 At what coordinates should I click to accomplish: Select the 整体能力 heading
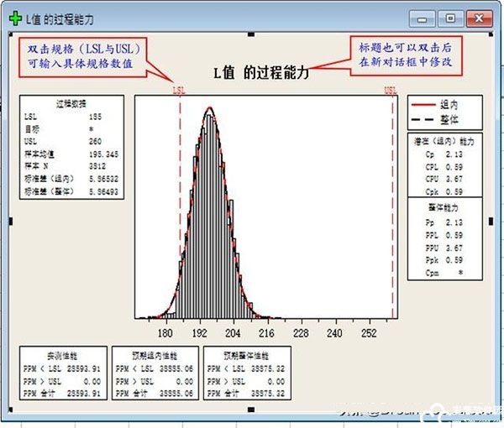[x=443, y=208]
